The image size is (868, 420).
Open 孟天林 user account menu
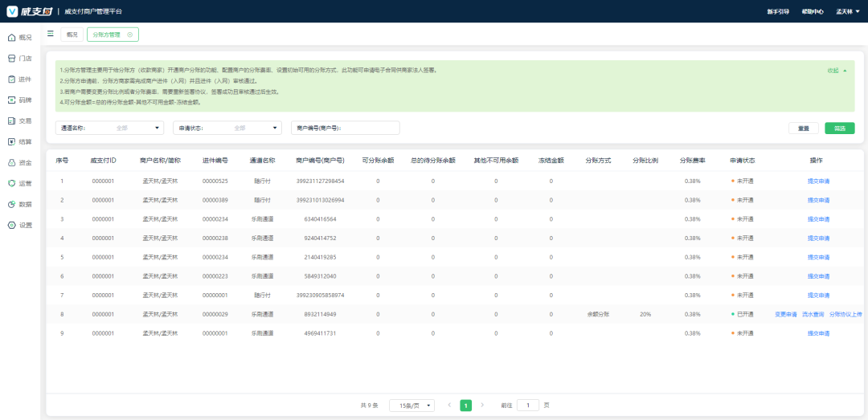(x=847, y=11)
